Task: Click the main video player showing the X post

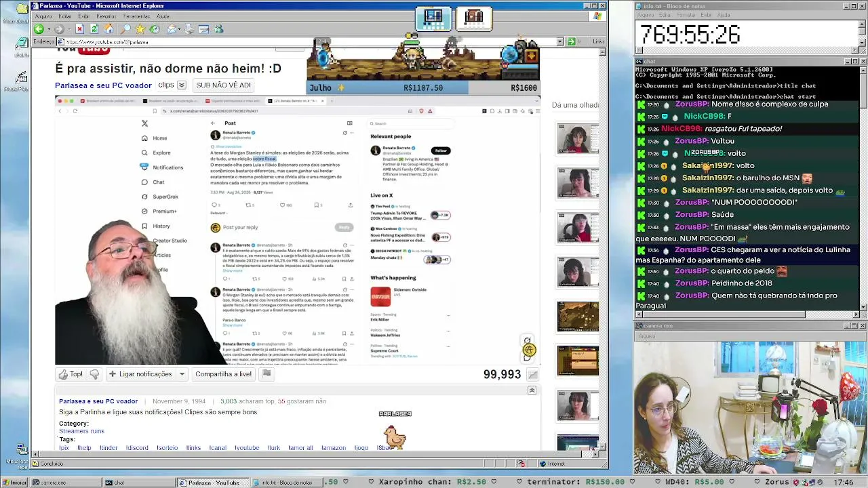Action: point(298,230)
